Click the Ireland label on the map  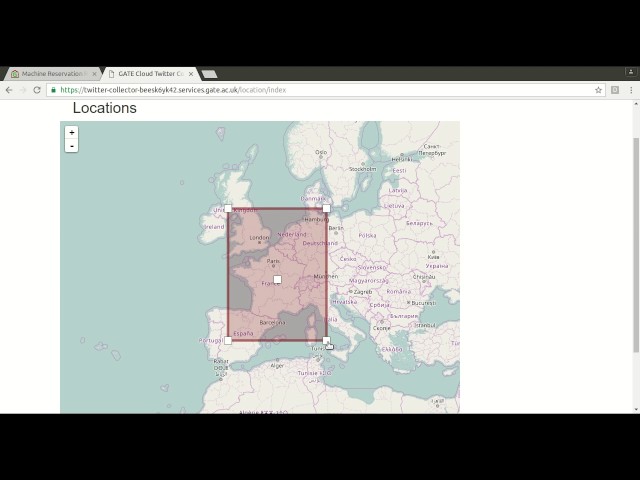[214, 227]
